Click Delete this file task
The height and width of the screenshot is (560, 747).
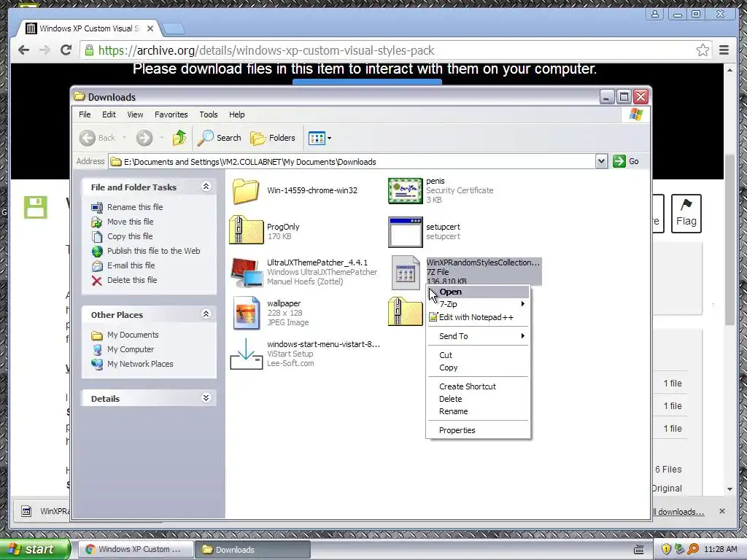[x=124, y=280]
